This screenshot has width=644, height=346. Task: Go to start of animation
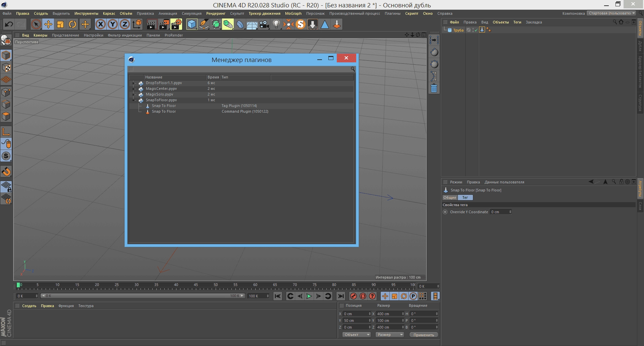click(278, 296)
